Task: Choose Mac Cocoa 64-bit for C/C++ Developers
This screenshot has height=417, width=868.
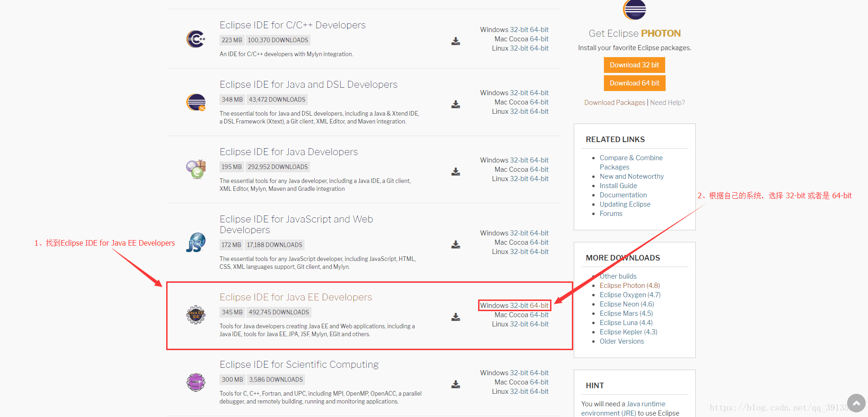Action: click(539, 39)
